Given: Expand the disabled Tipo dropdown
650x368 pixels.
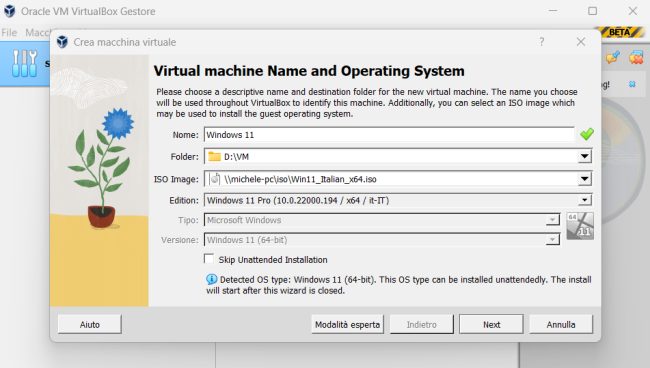Looking at the screenshot, I should [552, 220].
